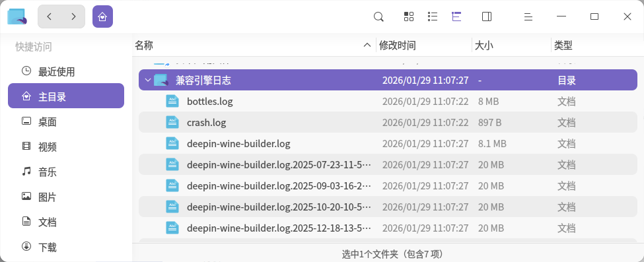This screenshot has height=262, width=644.
Task: Click the clock icon beside 最近使用
Action: [26, 71]
